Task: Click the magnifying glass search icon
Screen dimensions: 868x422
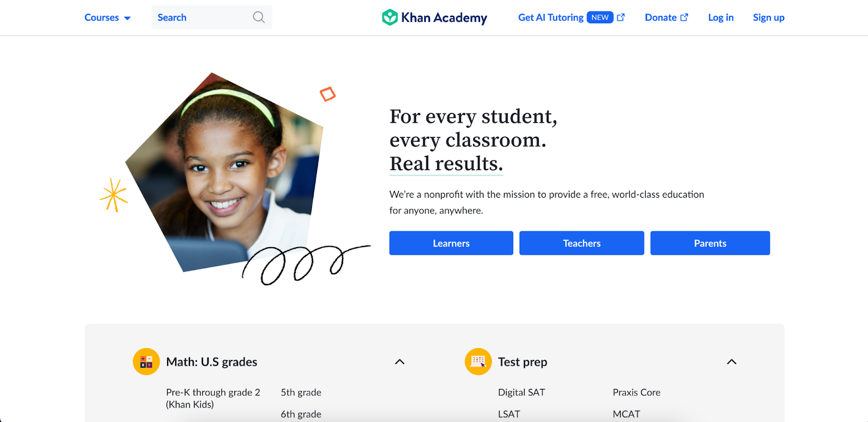Action: (x=259, y=17)
